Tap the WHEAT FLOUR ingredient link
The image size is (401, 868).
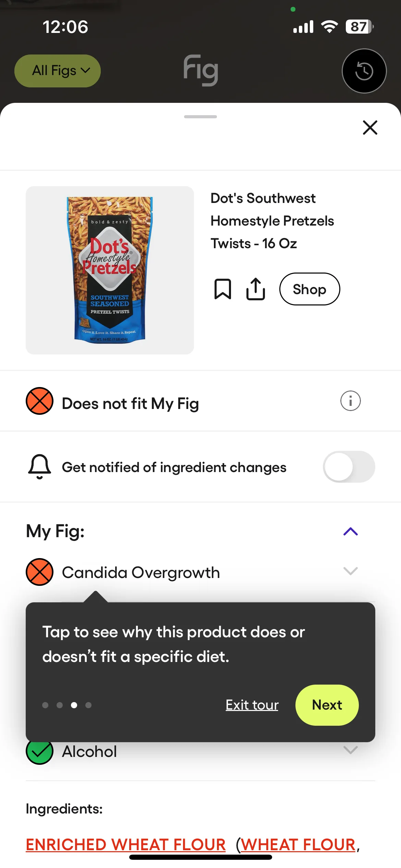[298, 844]
